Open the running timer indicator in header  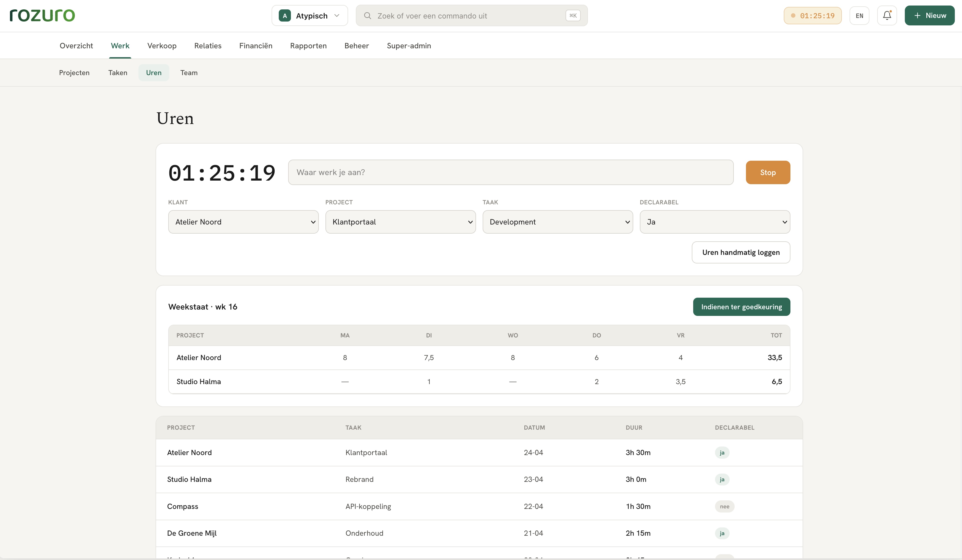pos(812,16)
